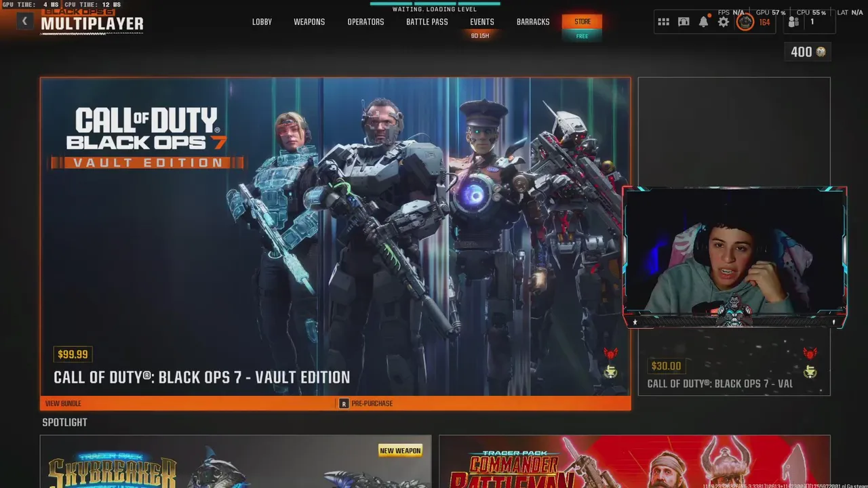Screen dimensions: 868x488
Task: Click the R key pre-purchase prompt icon
Action: coord(344,403)
